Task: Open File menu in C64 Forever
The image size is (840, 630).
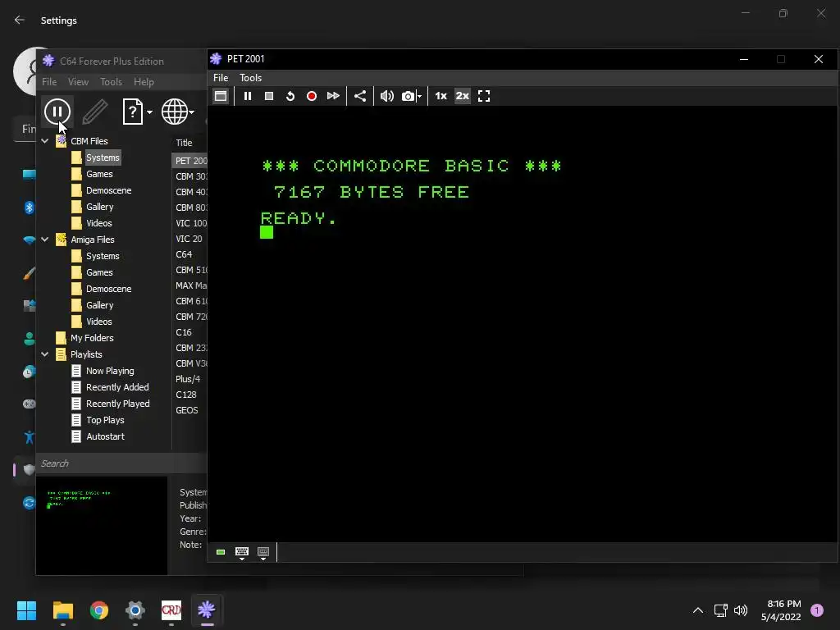Action: pos(49,82)
